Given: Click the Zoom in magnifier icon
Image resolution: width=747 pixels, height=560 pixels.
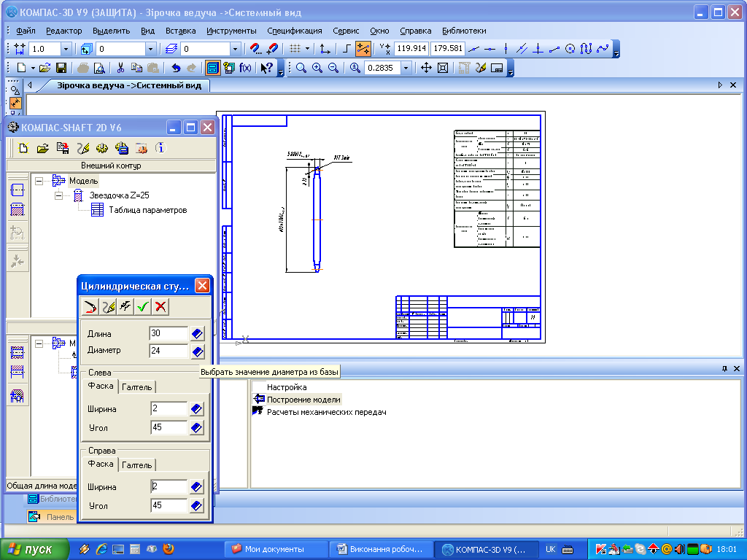Looking at the screenshot, I should point(317,68).
